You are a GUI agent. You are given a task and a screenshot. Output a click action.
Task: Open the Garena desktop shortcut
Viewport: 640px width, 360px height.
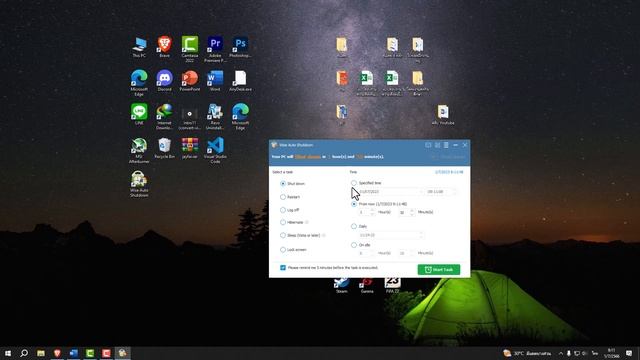point(367,285)
